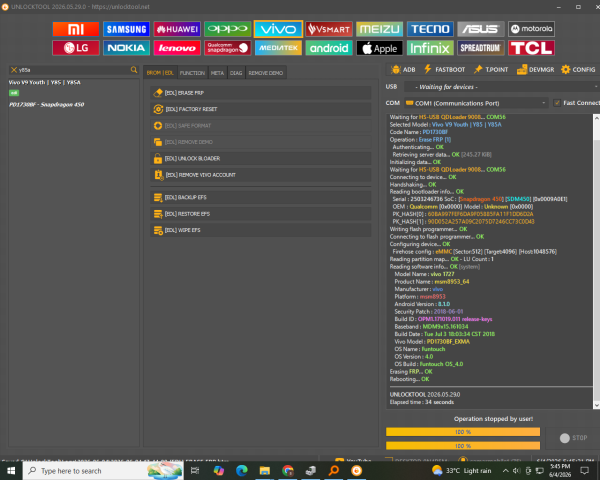Switch to the META tab

217,73
